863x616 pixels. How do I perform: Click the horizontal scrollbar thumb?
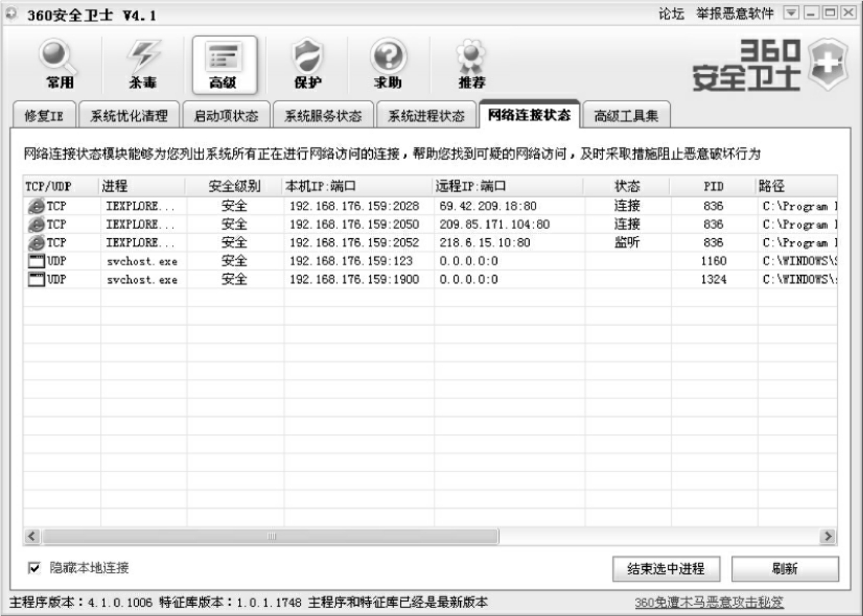(271, 536)
